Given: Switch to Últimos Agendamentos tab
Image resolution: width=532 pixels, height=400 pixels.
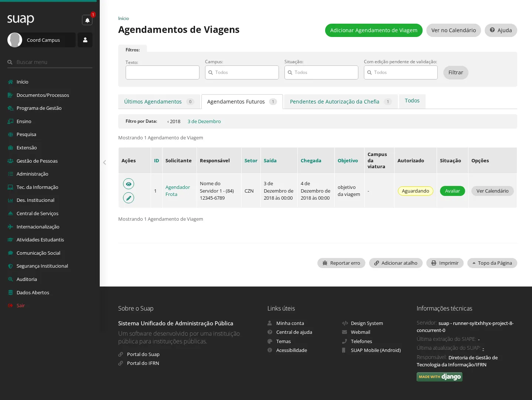Looking at the screenshot, I should click(159, 102).
